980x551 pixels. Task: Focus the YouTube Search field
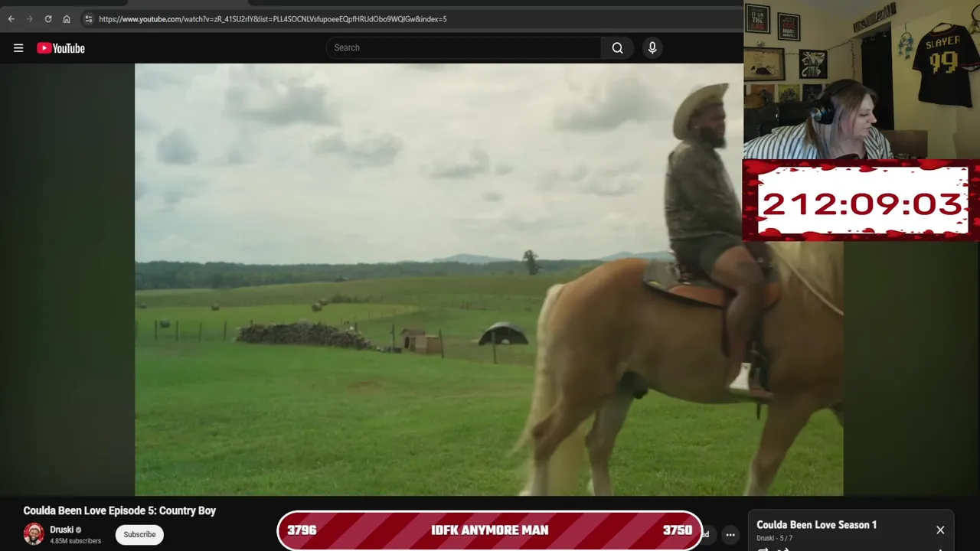[x=464, y=47]
